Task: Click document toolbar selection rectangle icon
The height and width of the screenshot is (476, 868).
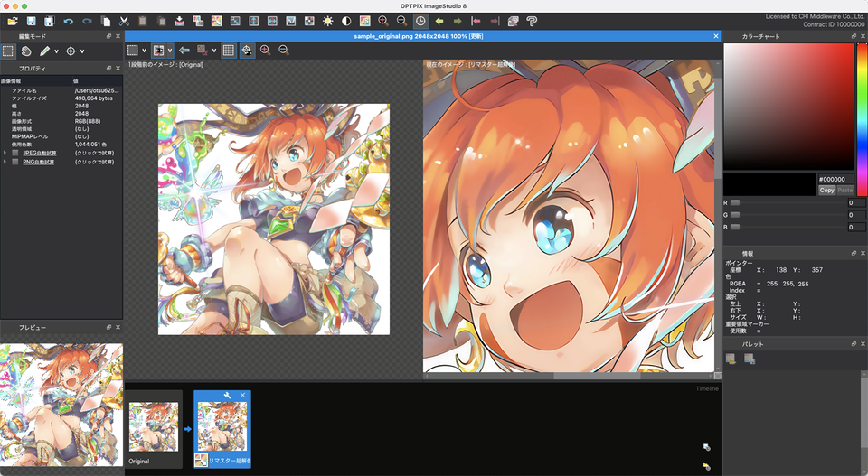Action: point(132,51)
